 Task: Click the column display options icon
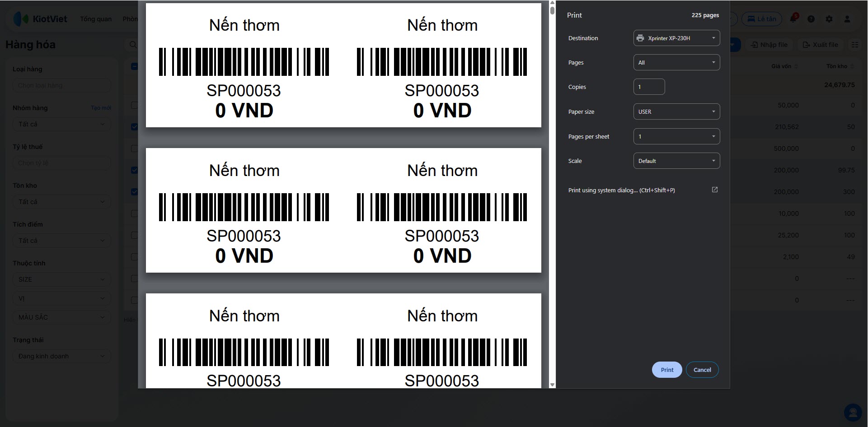854,45
